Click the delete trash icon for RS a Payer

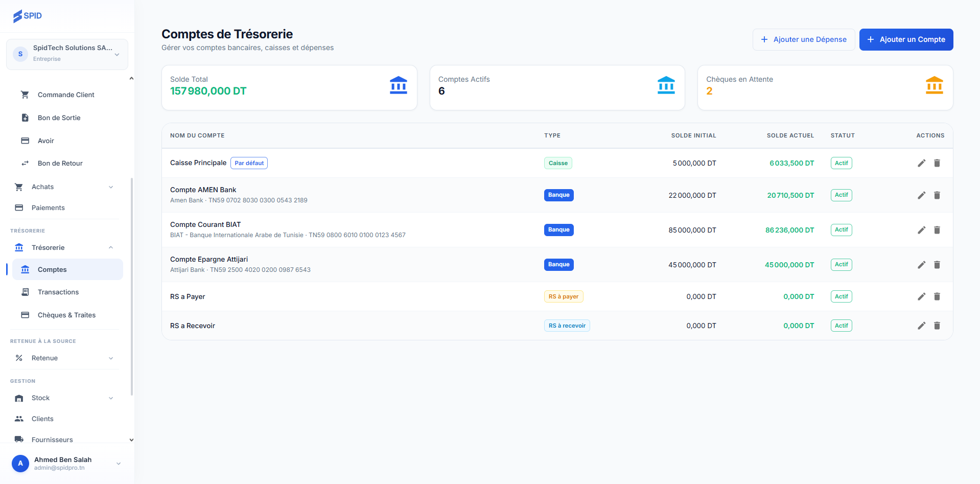pos(938,296)
